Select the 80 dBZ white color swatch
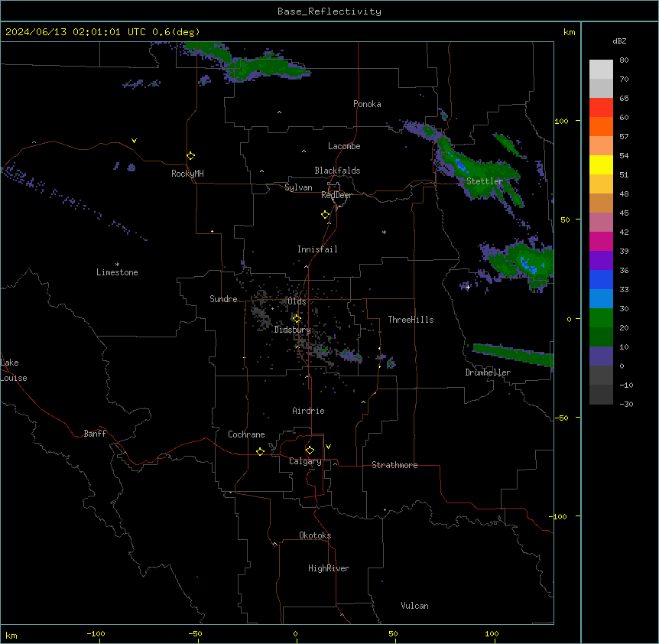This screenshot has height=644, width=659. (x=601, y=69)
